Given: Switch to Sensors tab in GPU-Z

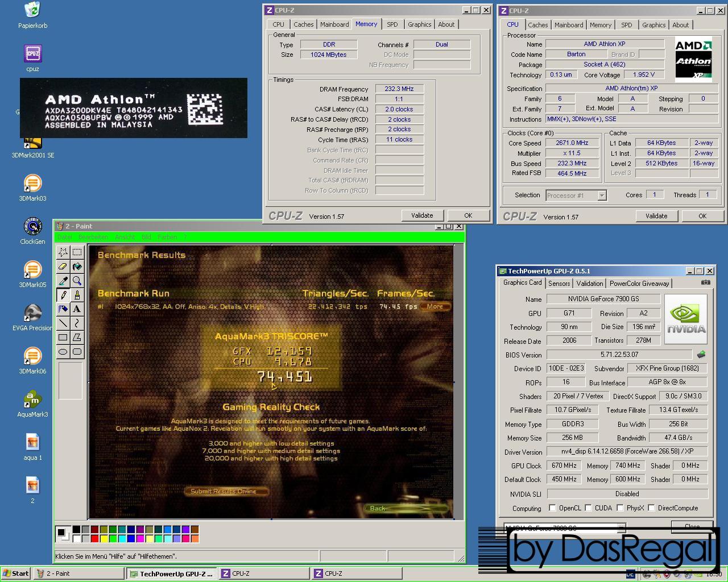Looking at the screenshot, I should (559, 284).
